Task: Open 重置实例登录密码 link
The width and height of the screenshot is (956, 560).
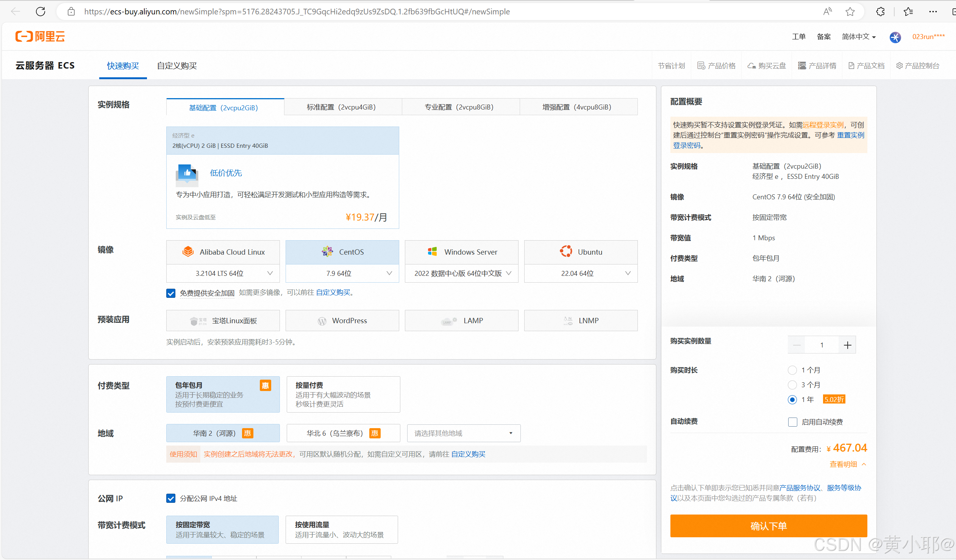Action: pos(850,135)
